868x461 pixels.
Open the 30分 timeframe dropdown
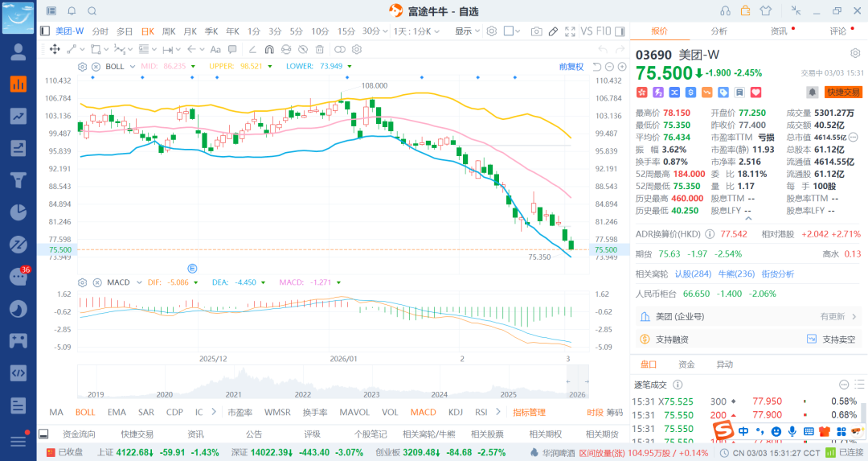point(374,31)
